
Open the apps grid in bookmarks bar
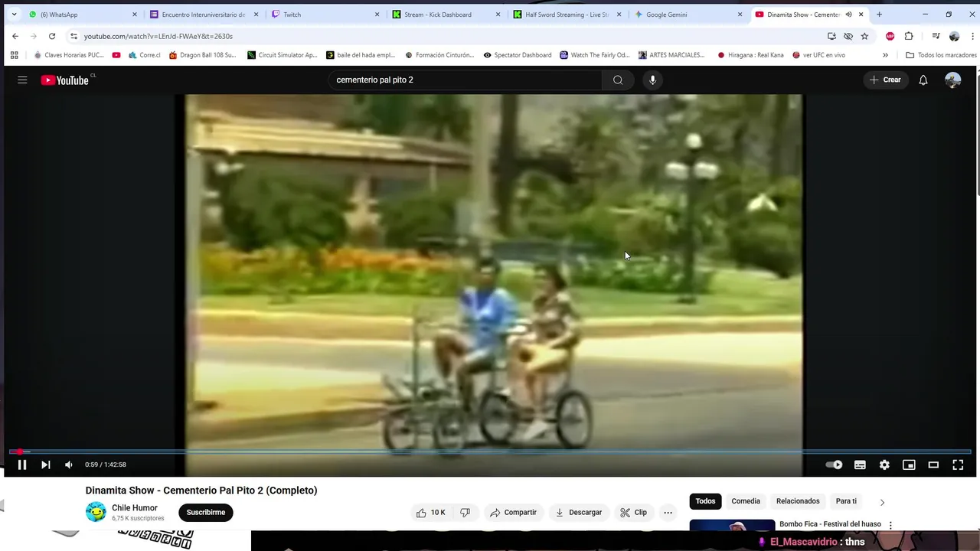(x=15, y=55)
